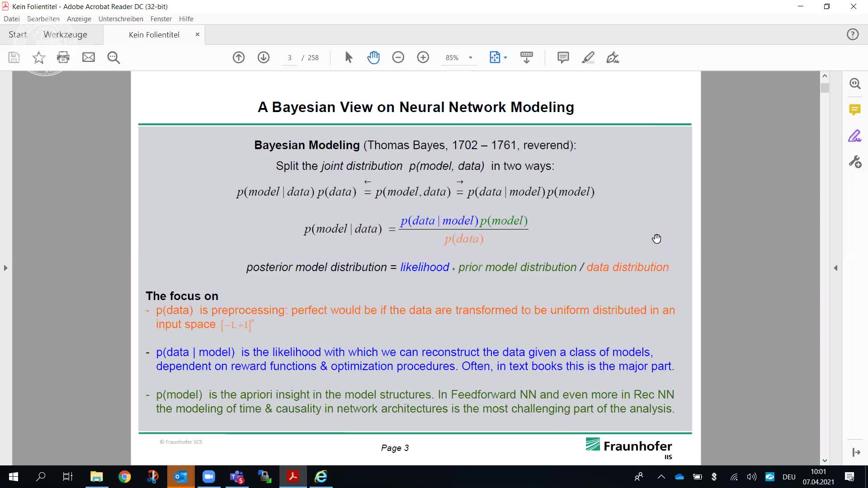Bookmark the file with star icon
868x488 pixels.
pyautogui.click(x=39, y=57)
